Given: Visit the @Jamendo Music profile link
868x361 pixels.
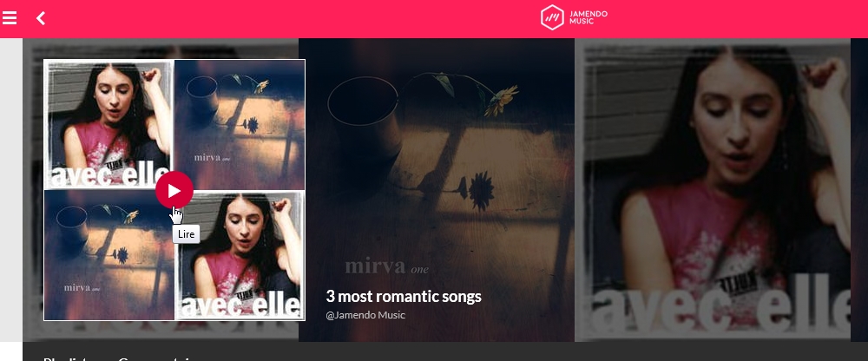Looking at the screenshot, I should tap(365, 315).
